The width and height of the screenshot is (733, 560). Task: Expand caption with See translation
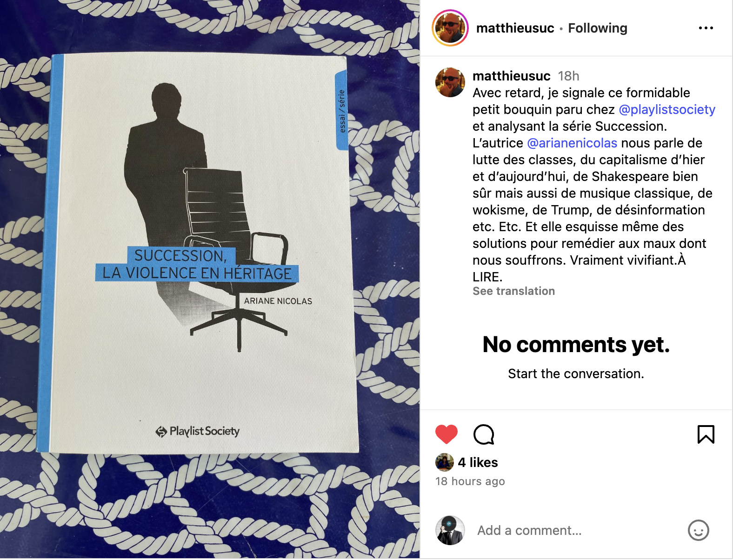click(513, 291)
